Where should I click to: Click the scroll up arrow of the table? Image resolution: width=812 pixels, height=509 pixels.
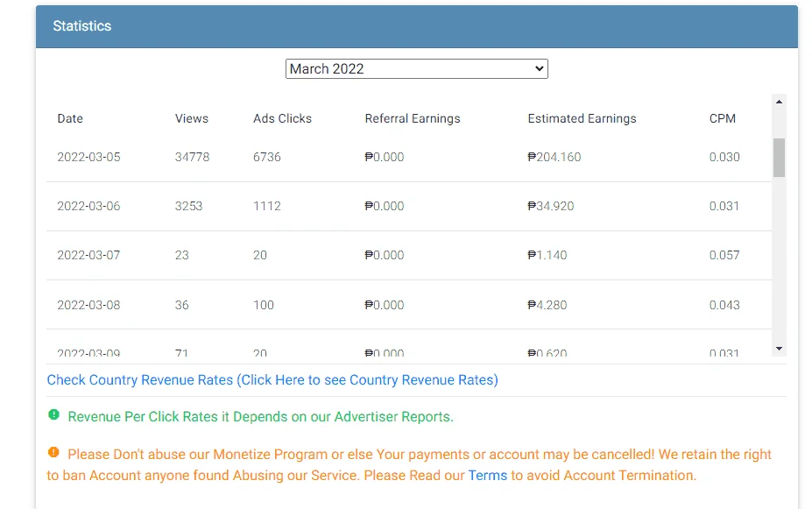pyautogui.click(x=779, y=102)
